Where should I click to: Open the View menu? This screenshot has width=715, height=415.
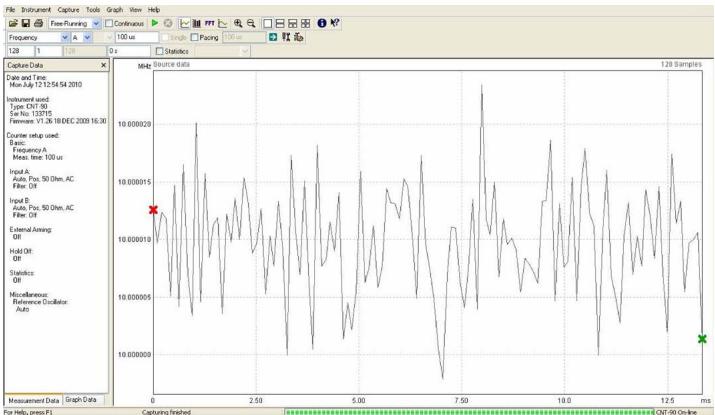click(135, 10)
